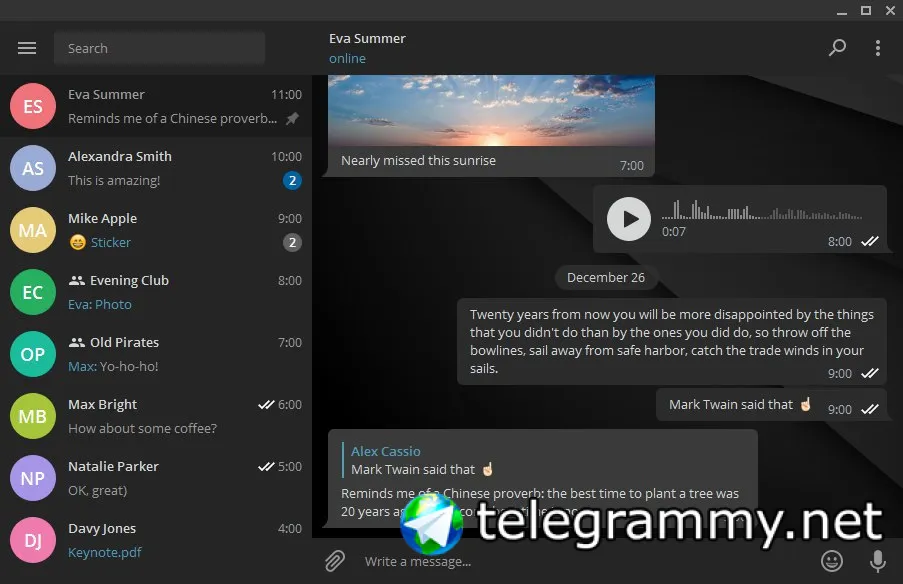Play the 0:07 voice message
The height and width of the screenshot is (584, 903).
[628, 219]
